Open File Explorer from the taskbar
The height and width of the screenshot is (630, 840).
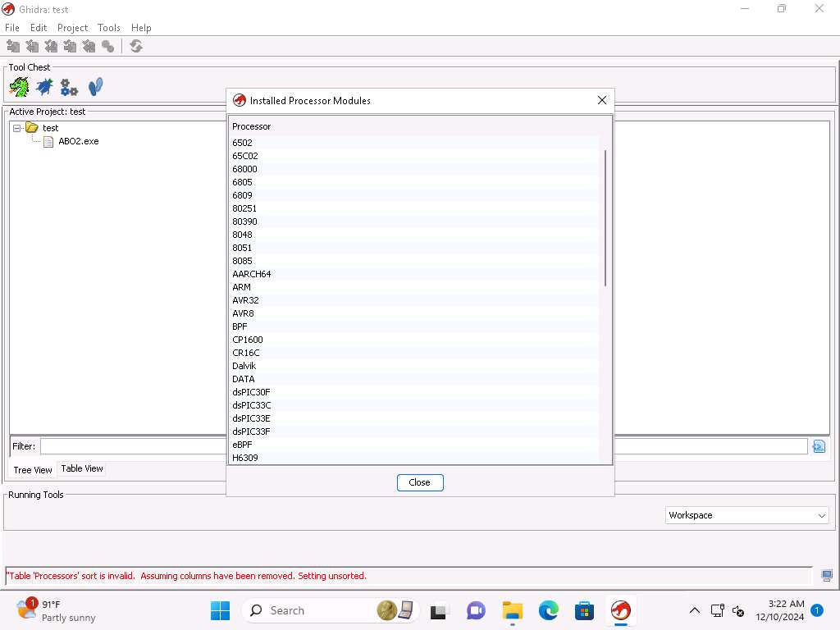(x=513, y=610)
